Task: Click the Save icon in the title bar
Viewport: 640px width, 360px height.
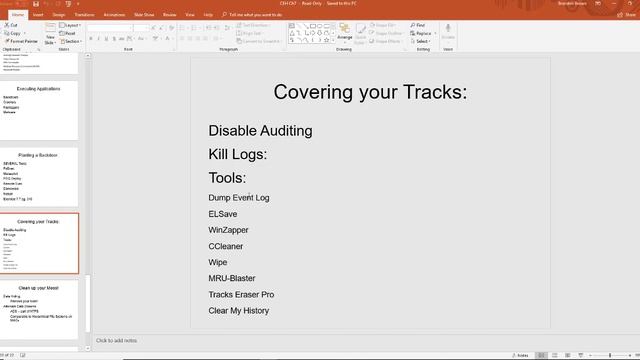Action: click(36, 4)
